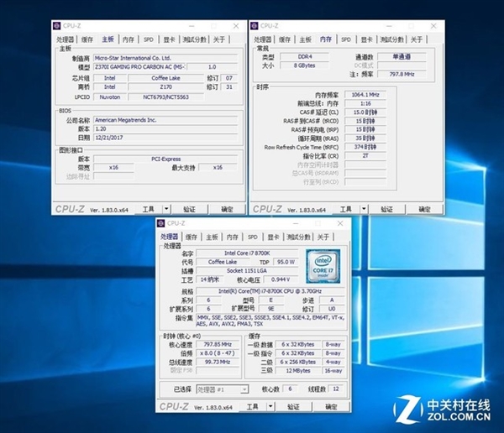
Task: Click multiplier value x 8.0 (8 - 47)
Action: [218, 353]
